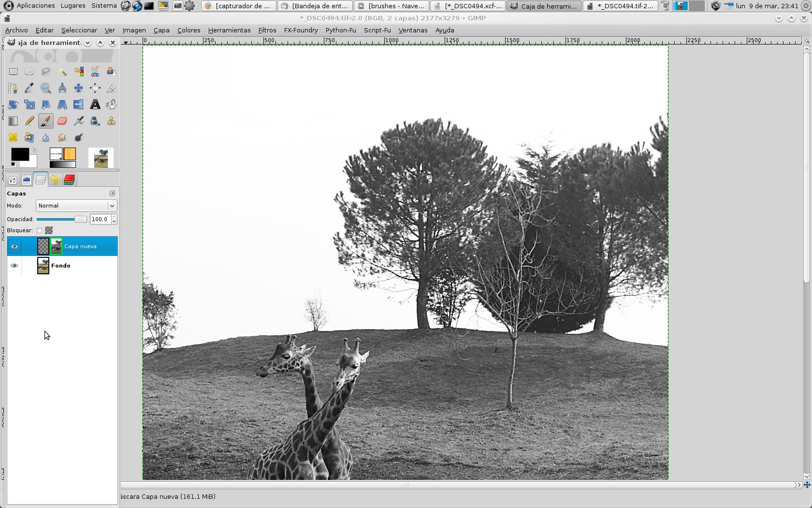Select the Align tool
812x508 pixels.
click(x=95, y=88)
